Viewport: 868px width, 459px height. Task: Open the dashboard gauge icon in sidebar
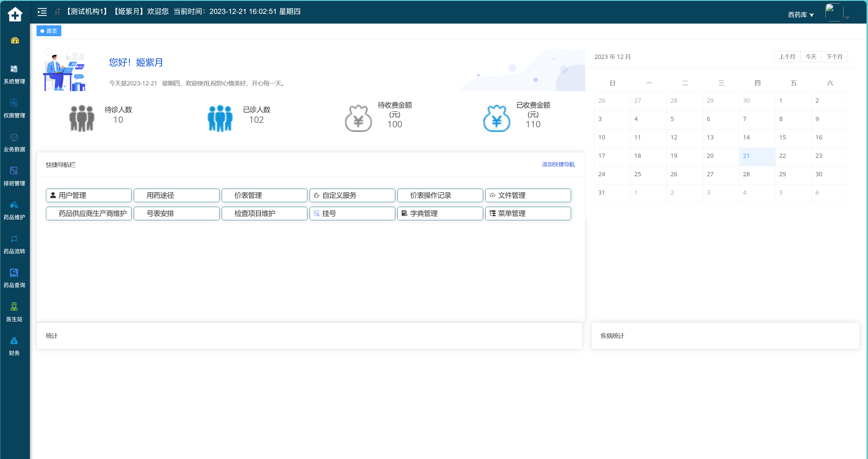pyautogui.click(x=15, y=41)
